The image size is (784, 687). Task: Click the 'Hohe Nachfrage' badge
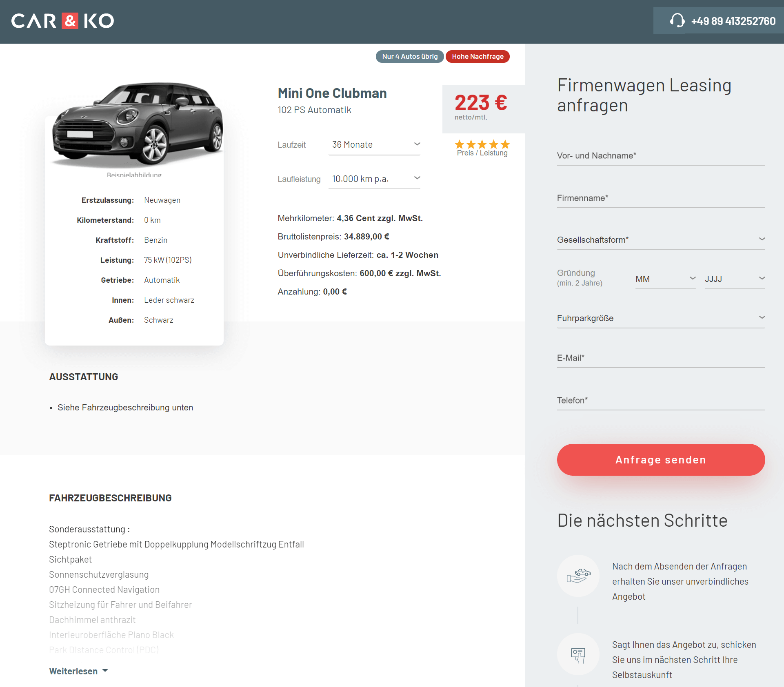tap(478, 56)
